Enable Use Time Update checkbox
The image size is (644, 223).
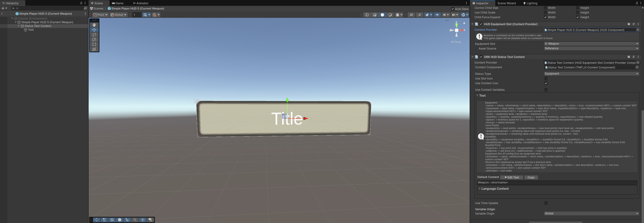pyautogui.click(x=546, y=203)
